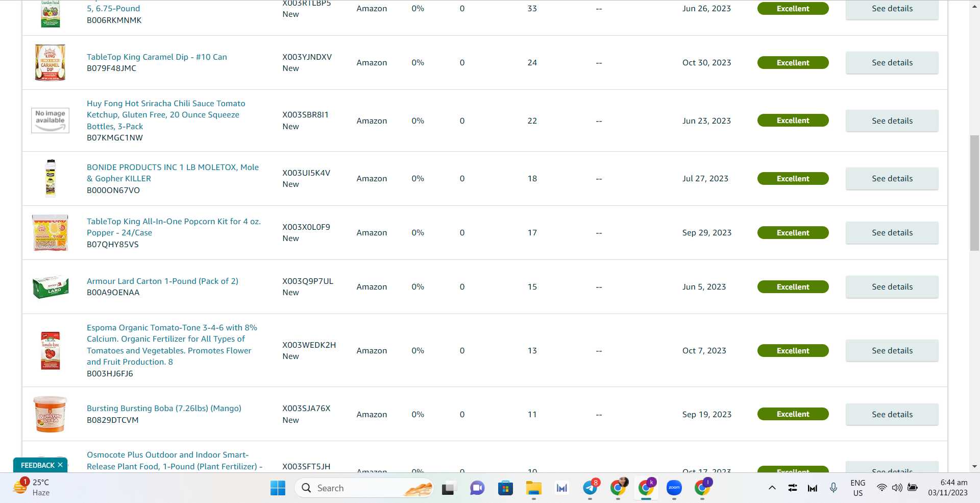Image resolution: width=980 pixels, height=503 pixels.
Task: Open TableTop King Caramel Dip product link
Action: (x=157, y=57)
